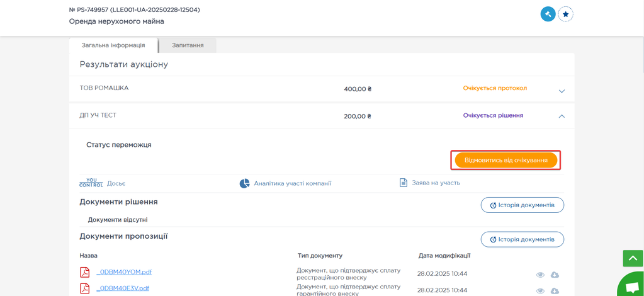Screen dimensions: 644x296
Task: Click the green scroll-to-top arrow button
Action: tap(633, 258)
